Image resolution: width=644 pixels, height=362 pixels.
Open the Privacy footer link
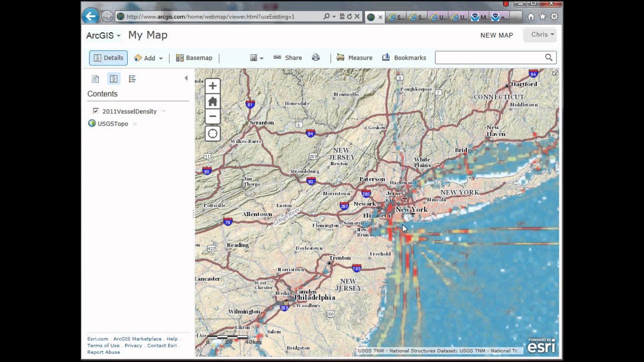(x=133, y=345)
